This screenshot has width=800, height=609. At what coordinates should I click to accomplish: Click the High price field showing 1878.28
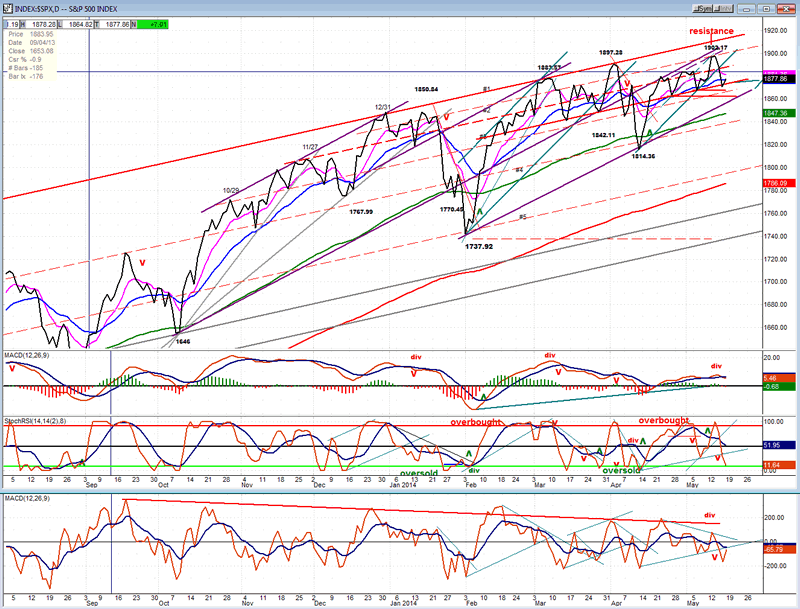[43, 24]
